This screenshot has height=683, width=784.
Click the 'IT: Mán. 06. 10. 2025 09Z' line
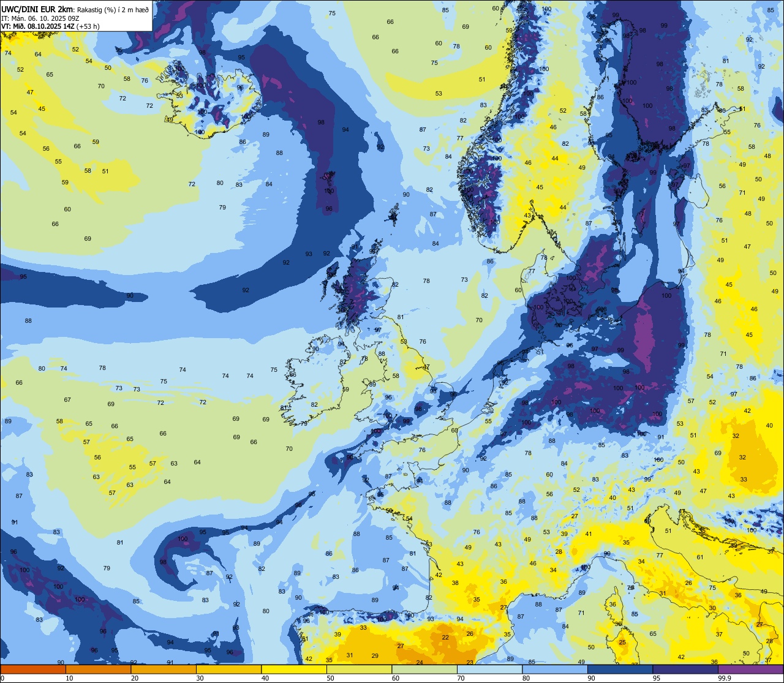tap(40, 18)
